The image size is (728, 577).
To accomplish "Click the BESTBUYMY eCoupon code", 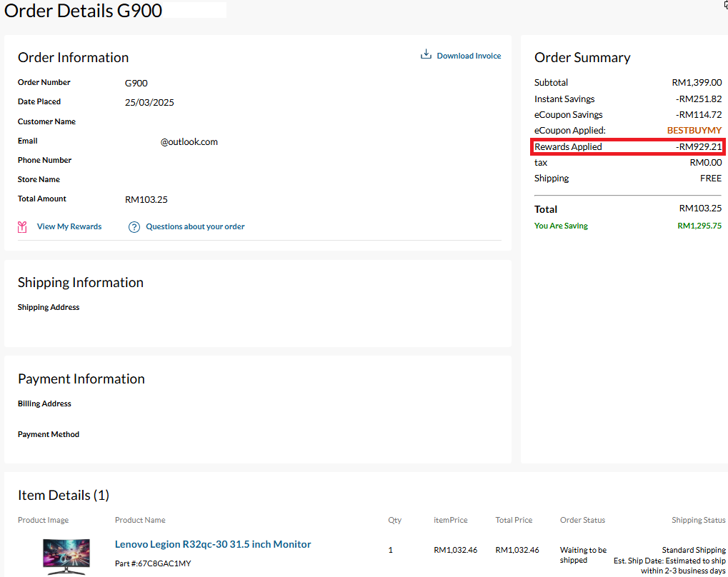I will click(694, 131).
